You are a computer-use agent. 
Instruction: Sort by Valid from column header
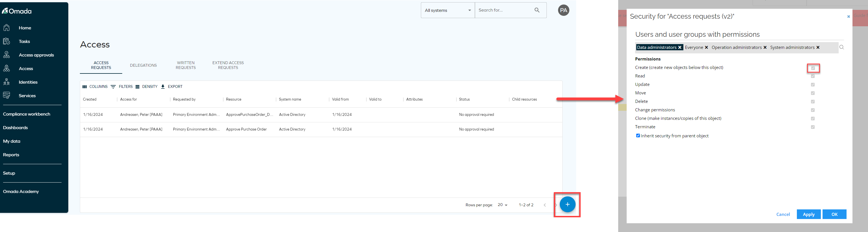pyautogui.click(x=340, y=99)
